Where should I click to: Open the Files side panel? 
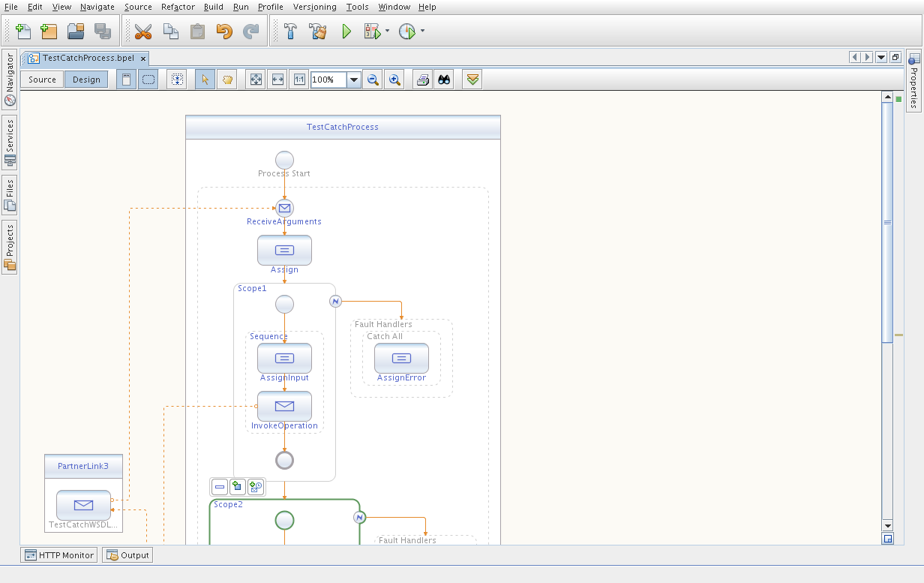tap(10, 195)
